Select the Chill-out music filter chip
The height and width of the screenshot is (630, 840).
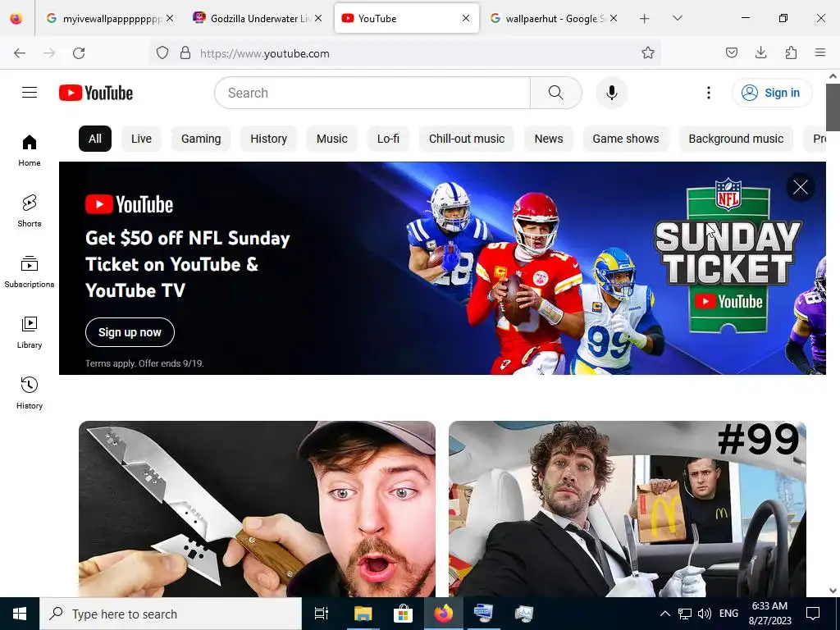[x=467, y=139]
